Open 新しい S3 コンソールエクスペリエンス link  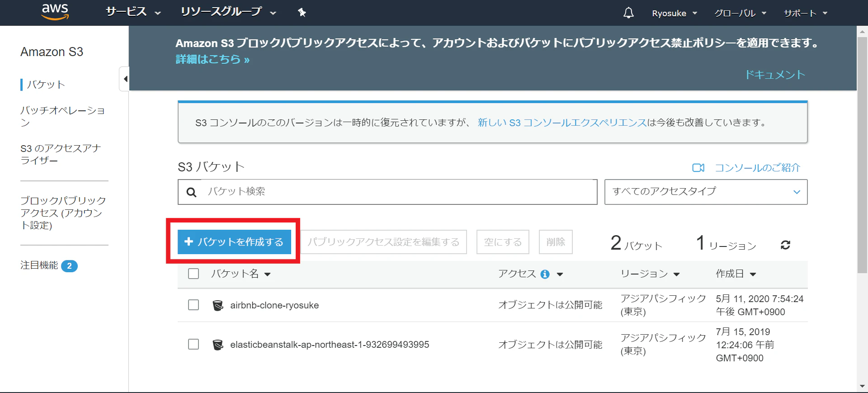coord(562,123)
